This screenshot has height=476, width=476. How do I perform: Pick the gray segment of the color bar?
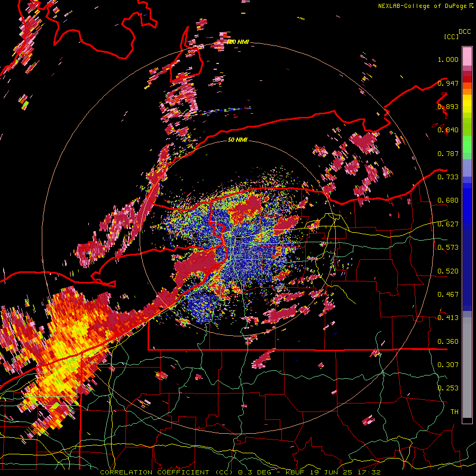point(467,368)
